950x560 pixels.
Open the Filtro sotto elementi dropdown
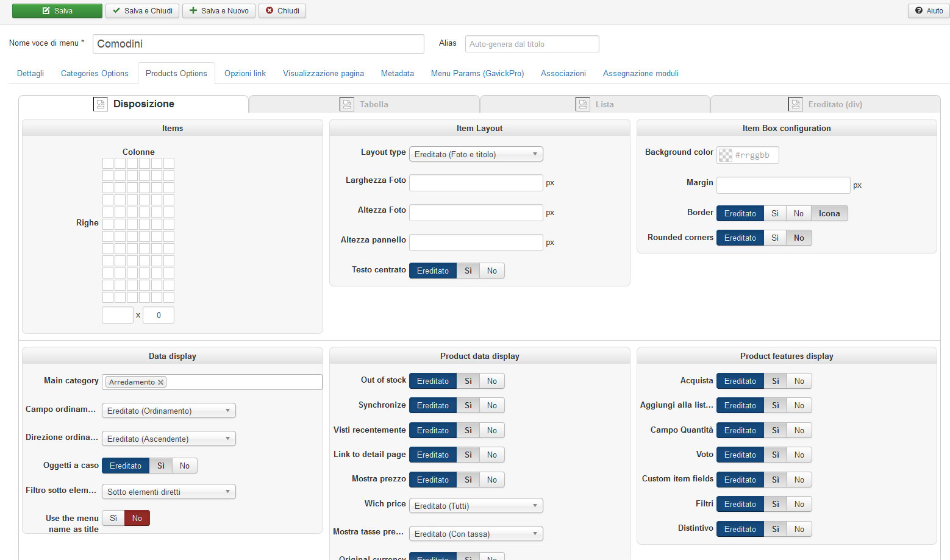(169, 492)
